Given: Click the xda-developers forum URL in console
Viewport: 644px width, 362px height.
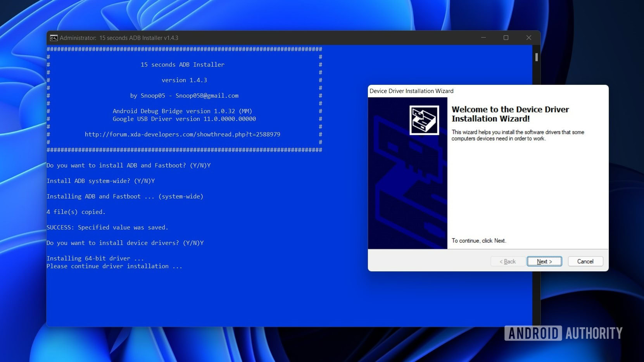Looking at the screenshot, I should tap(182, 134).
